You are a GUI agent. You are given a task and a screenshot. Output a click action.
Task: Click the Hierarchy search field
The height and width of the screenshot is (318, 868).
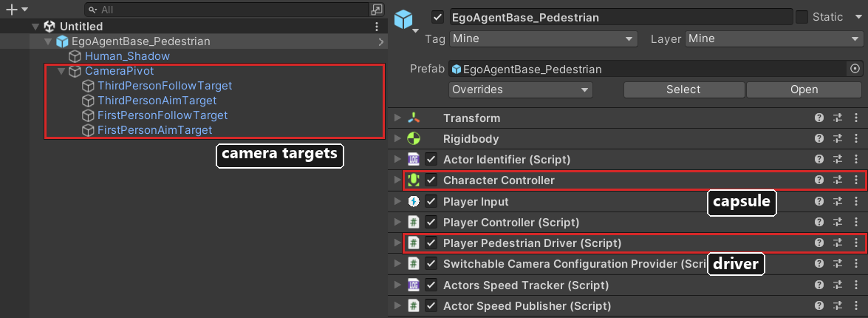[227, 10]
